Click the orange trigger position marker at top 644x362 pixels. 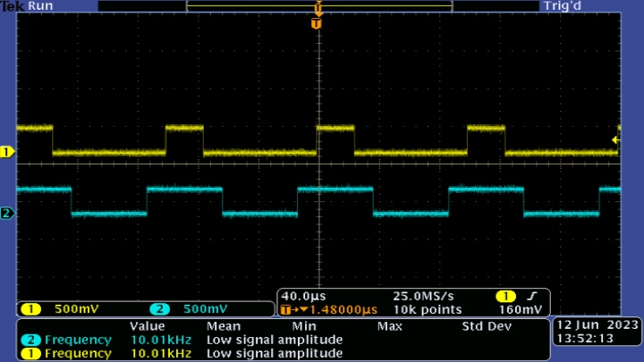point(315,24)
